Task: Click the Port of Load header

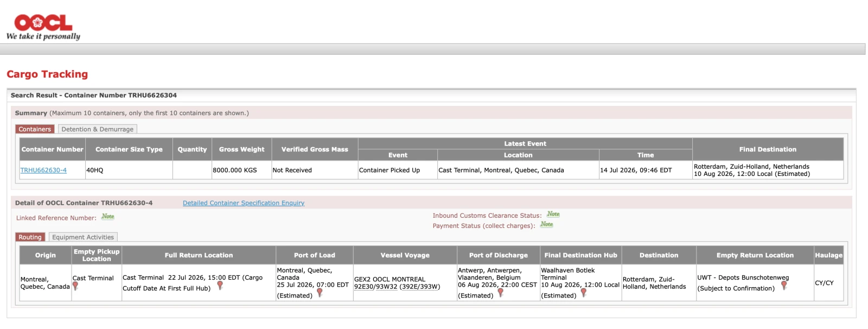Action: tap(315, 255)
